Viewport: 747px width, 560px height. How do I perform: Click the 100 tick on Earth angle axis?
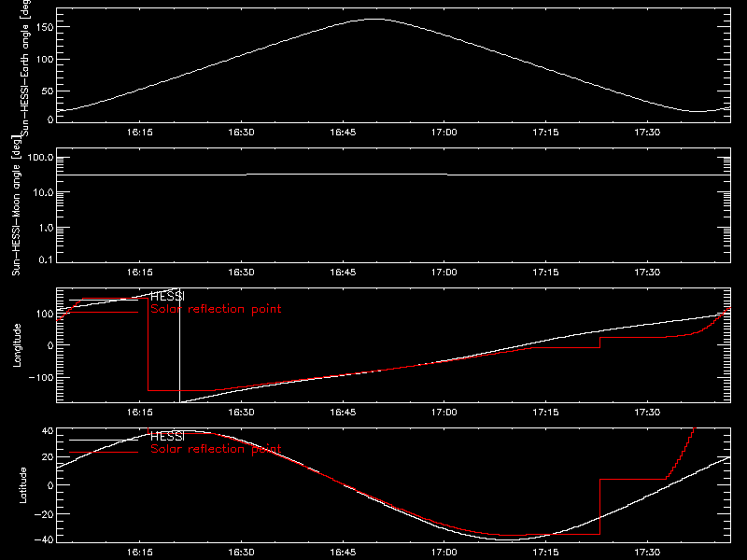44,60
